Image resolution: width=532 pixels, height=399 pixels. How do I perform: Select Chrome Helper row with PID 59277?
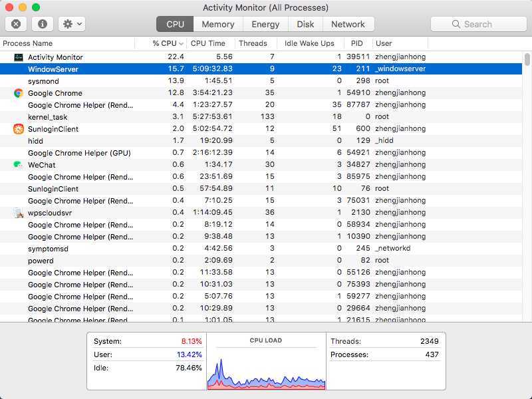[261, 296]
